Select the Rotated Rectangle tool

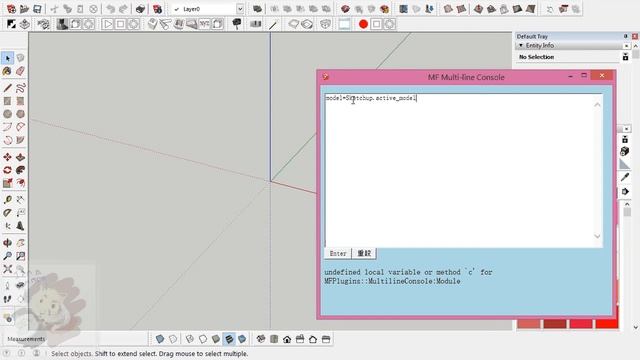(20, 101)
